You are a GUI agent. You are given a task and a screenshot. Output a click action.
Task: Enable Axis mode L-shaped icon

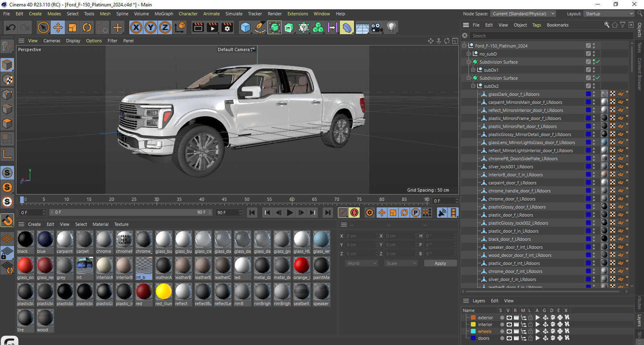(x=7, y=154)
